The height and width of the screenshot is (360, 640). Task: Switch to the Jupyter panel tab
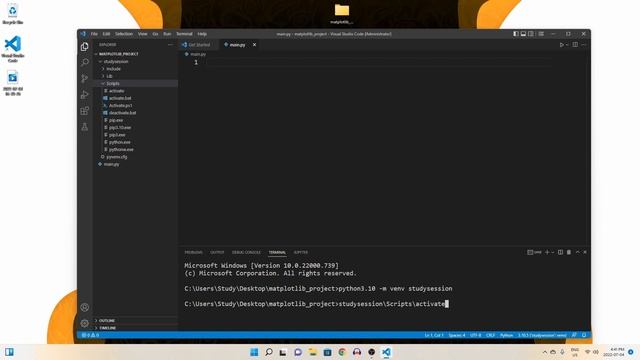(301, 252)
